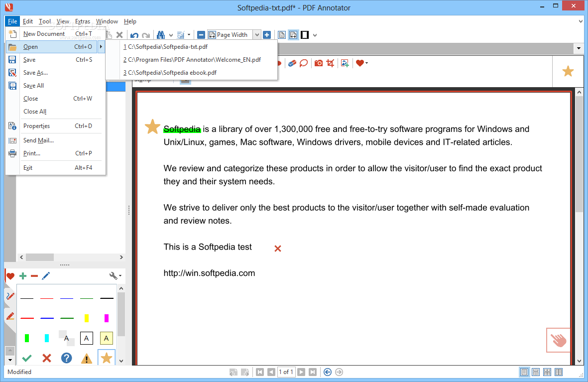Remove favorite with the red minus icon
Screen dimensions: 588x382
tap(34, 276)
